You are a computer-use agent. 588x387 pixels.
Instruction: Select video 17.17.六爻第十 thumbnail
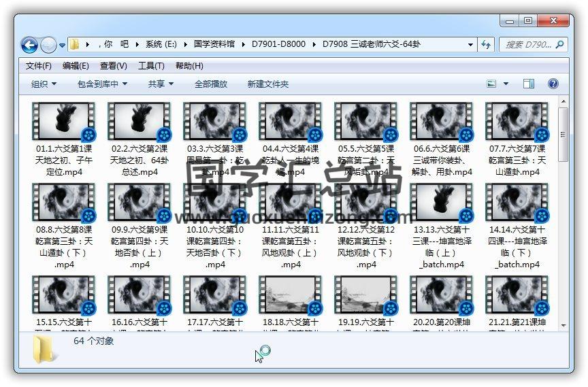214,295
